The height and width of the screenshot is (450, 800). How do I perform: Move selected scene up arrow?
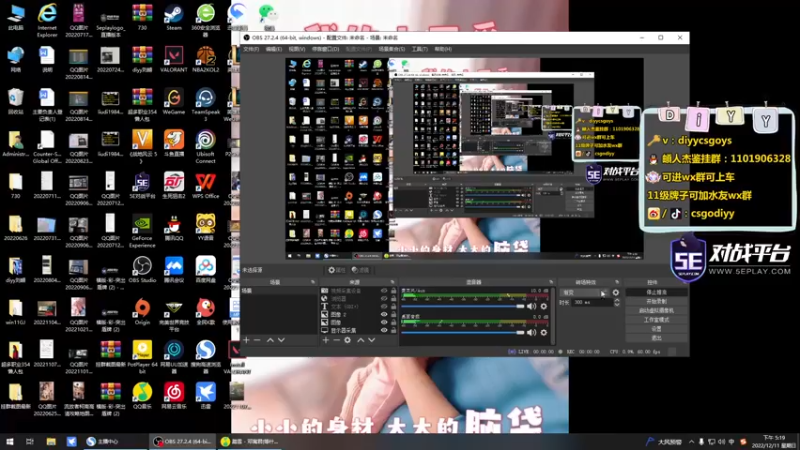pyautogui.click(x=270, y=340)
